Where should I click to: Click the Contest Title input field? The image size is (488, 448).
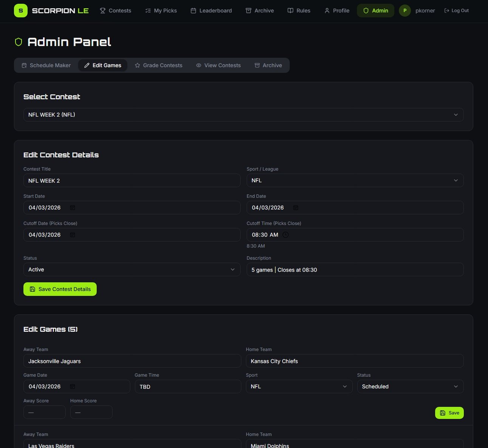pyautogui.click(x=131, y=180)
